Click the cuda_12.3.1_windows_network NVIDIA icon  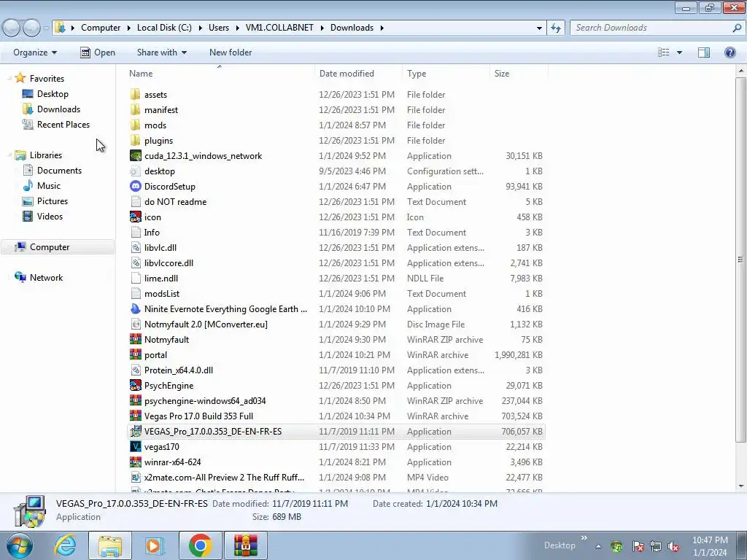pyautogui.click(x=135, y=156)
